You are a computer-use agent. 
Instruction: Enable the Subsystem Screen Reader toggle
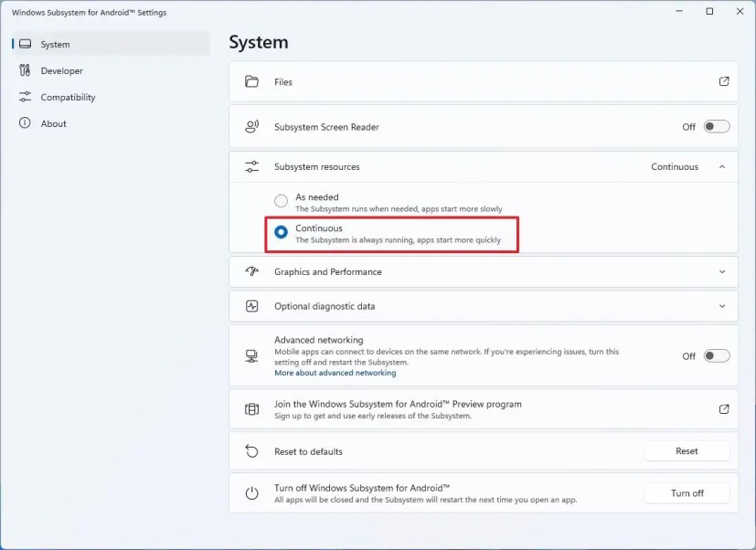(717, 126)
